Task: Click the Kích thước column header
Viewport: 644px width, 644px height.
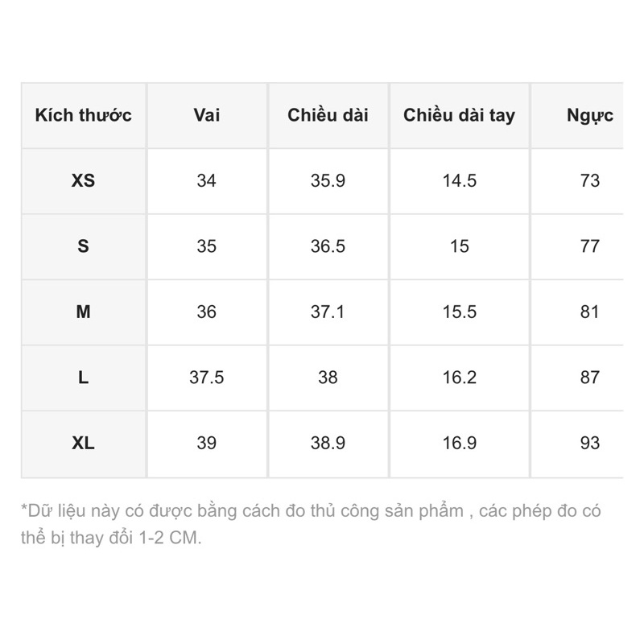Action: (x=83, y=115)
